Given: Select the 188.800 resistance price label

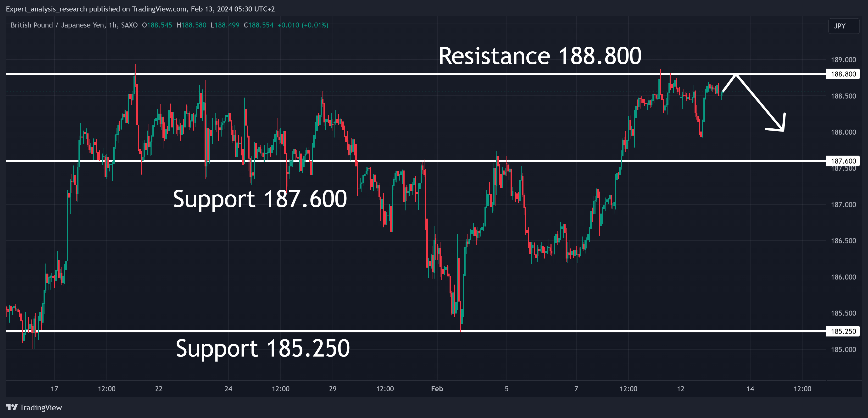Looking at the screenshot, I should point(843,74).
